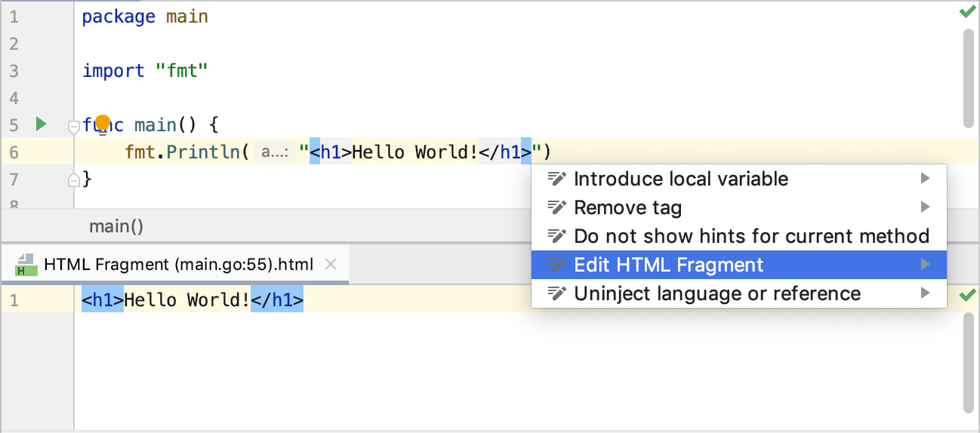Viewport: 980px width, 433px height.
Task: Click the inspection checkmark in the main.go editor
Action: 966,12
